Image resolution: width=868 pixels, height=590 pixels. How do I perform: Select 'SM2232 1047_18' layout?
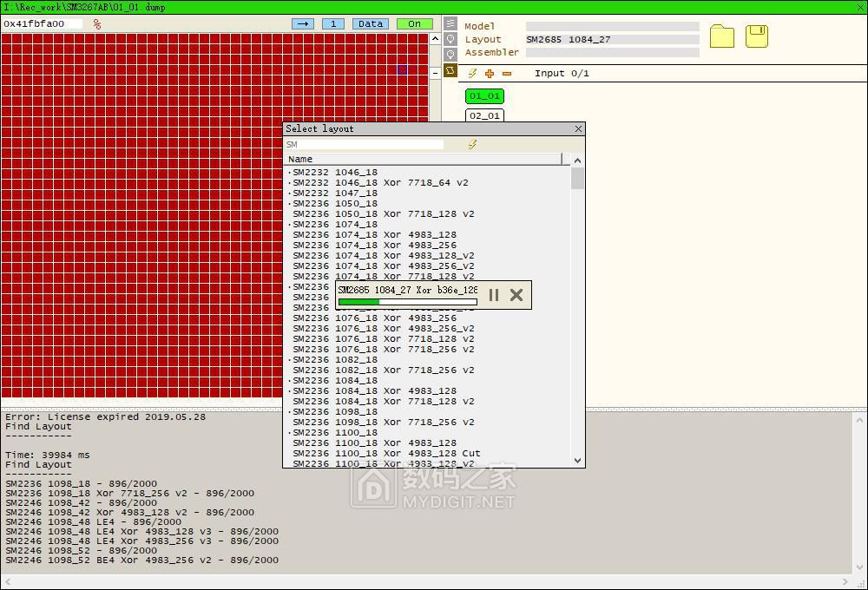(x=335, y=193)
